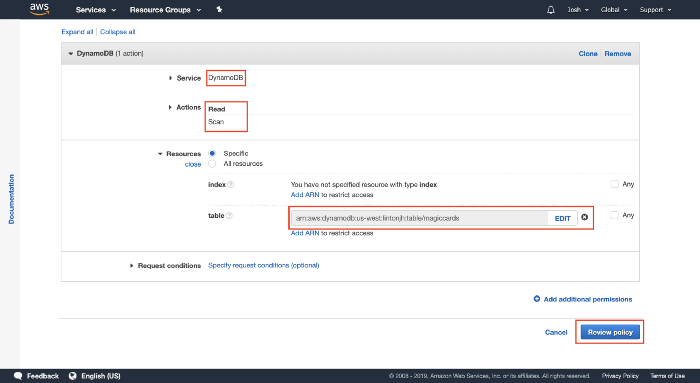Collapse the Resources section arrow
This screenshot has width=700, height=383.
[160, 154]
